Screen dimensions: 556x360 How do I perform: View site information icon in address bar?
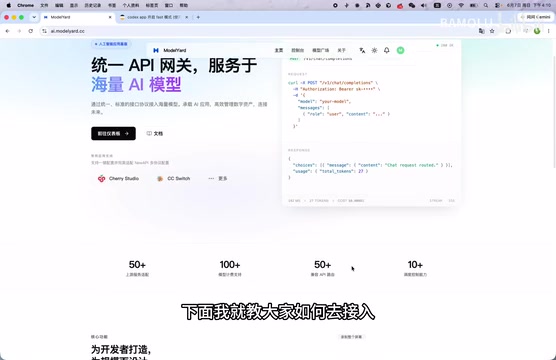click(44, 31)
